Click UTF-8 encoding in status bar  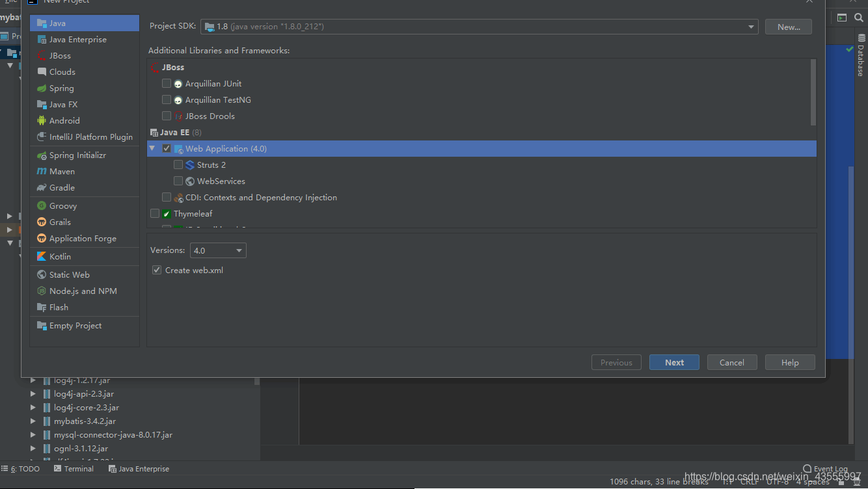777,482
